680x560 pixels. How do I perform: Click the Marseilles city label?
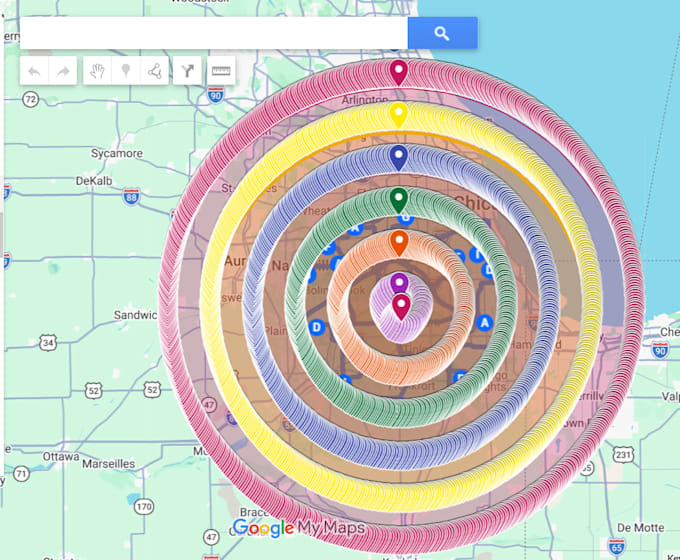pyautogui.click(x=108, y=464)
